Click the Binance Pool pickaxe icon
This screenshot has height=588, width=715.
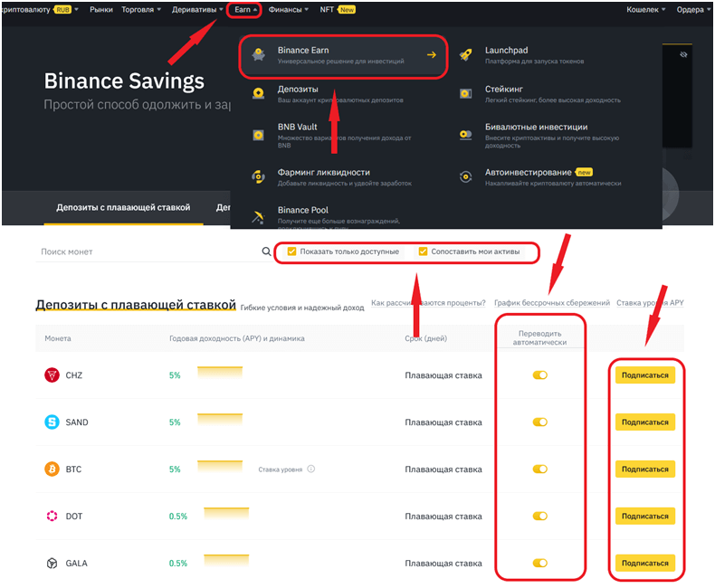259,216
